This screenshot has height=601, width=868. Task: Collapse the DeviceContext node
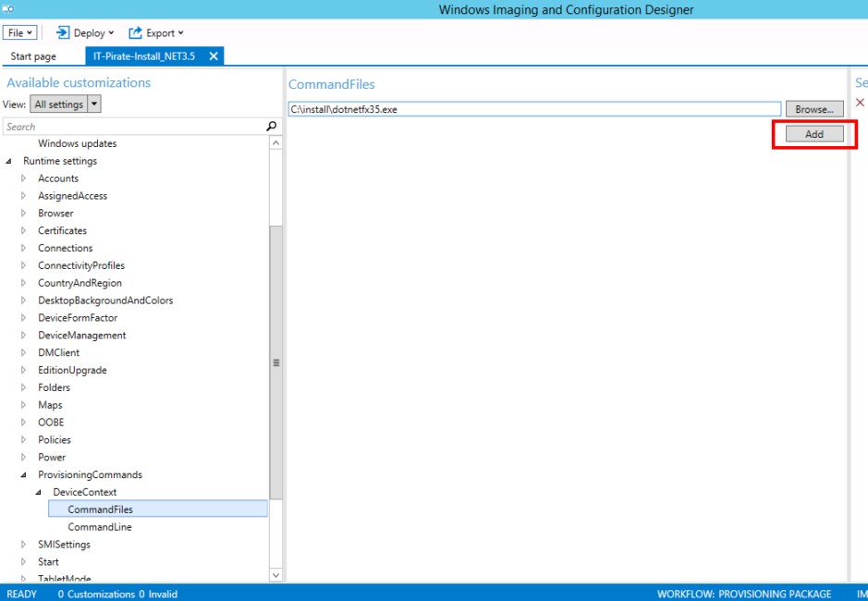37,491
